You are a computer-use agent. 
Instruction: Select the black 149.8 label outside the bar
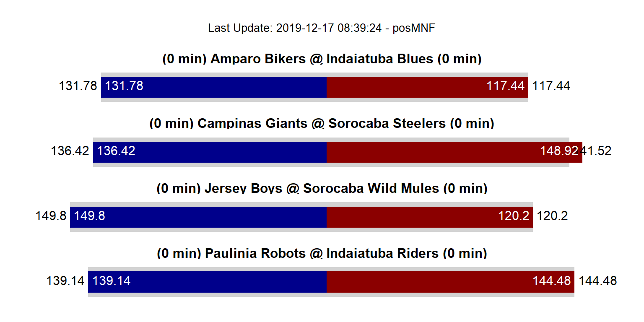click(51, 216)
